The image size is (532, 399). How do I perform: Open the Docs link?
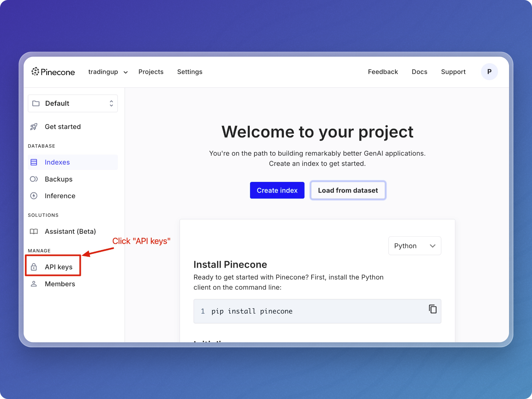(419, 72)
